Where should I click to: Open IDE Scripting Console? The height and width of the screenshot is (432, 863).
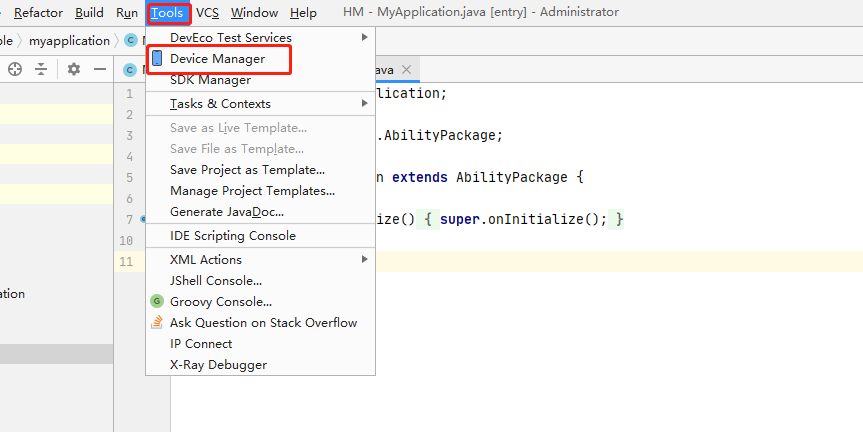260,236
